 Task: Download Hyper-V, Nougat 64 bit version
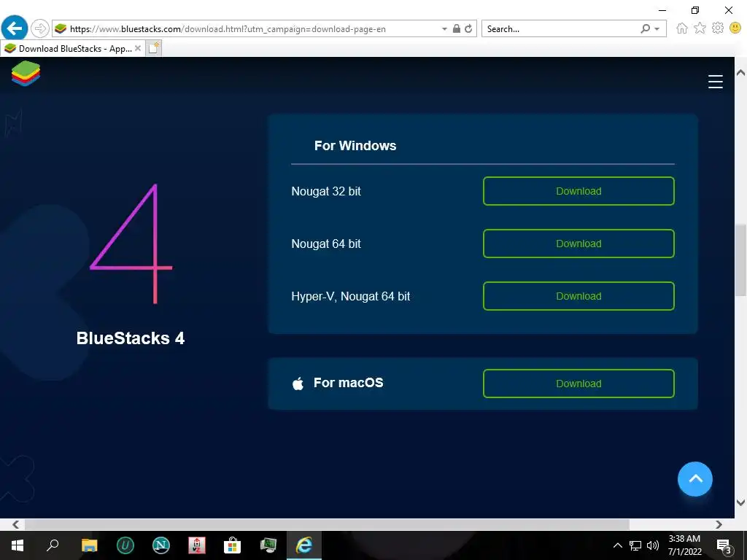(x=578, y=296)
